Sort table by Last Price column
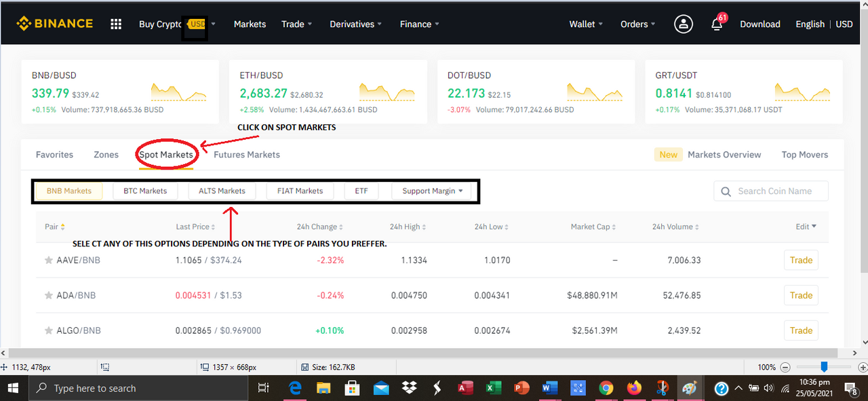 (196, 227)
